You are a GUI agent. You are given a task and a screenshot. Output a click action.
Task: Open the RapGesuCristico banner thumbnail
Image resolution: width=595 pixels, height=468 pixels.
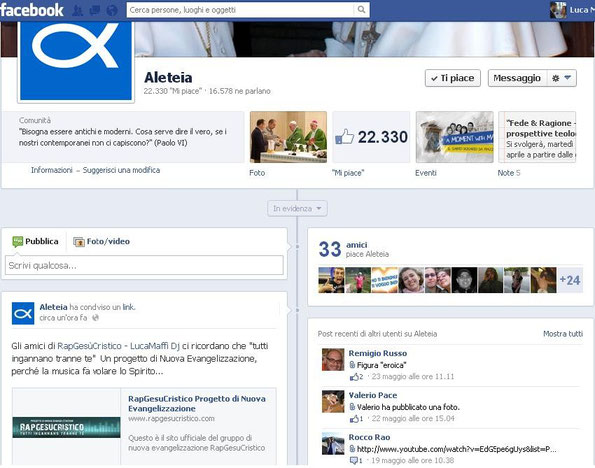click(66, 427)
